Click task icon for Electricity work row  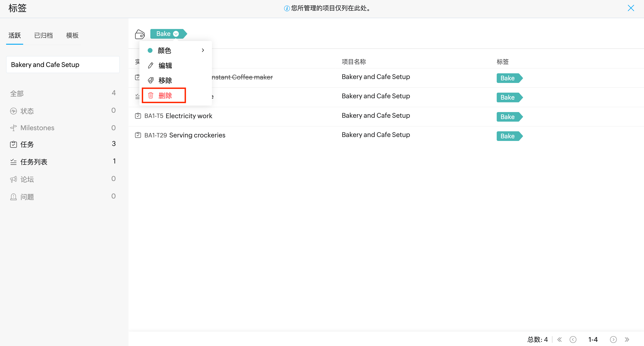pyautogui.click(x=138, y=116)
